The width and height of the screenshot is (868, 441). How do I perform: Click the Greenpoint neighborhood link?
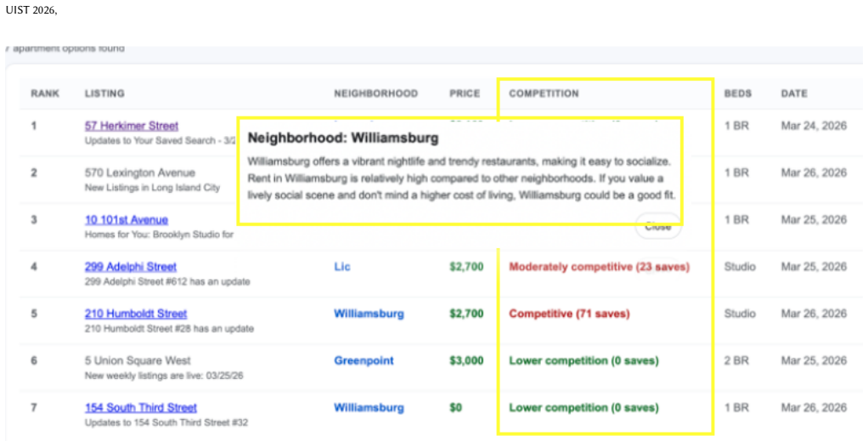(364, 360)
